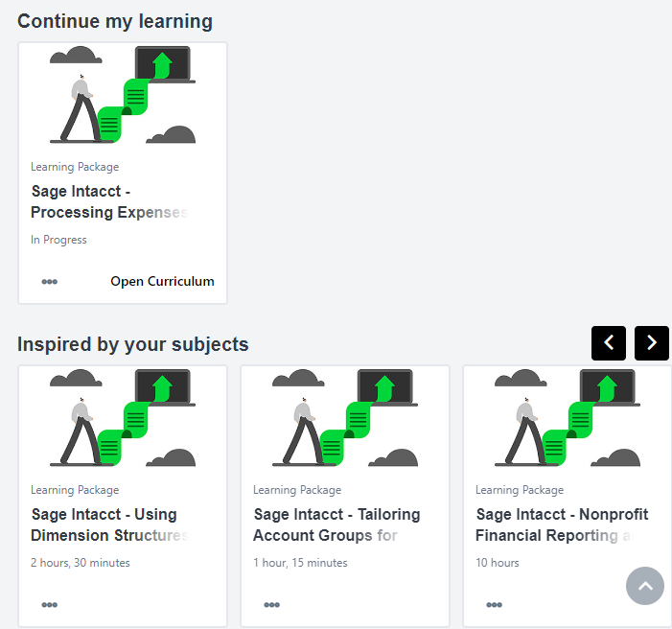Click thumbnail image of Using Dimension Structures card
This screenshot has width=672, height=629.
click(x=123, y=418)
